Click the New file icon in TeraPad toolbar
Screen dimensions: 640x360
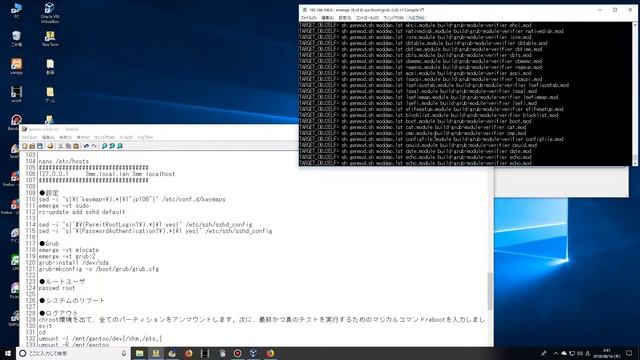point(24,146)
